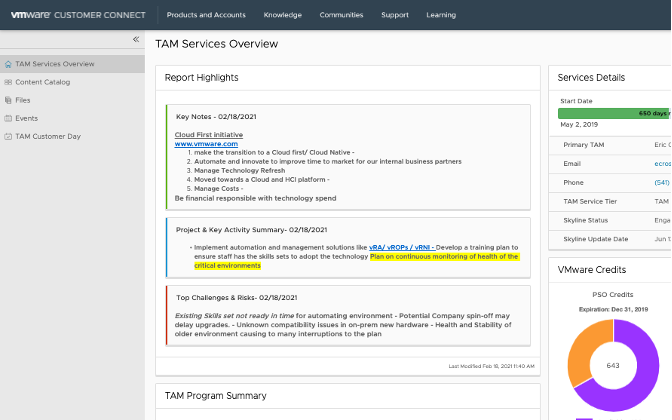The image size is (672, 420).
Task: Click the calendar-check icon beside TAM Customer Day
Action: pyautogui.click(x=8, y=136)
